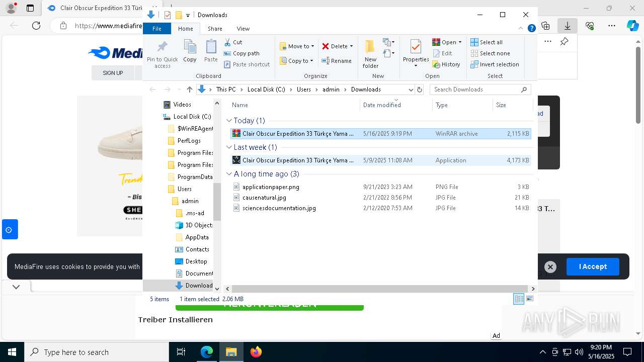Collapse the ribbon with chevron
The width and height of the screenshot is (644, 362).
(x=521, y=28)
